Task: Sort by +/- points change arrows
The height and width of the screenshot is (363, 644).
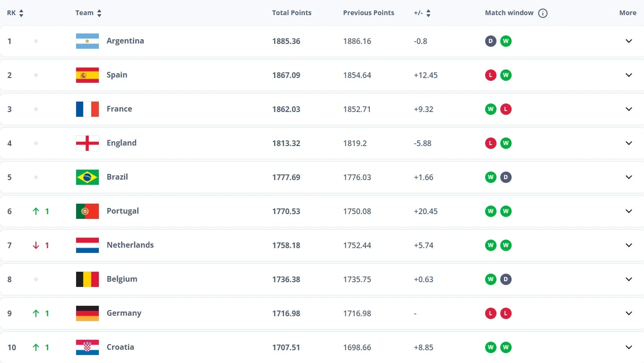Action: (x=428, y=13)
